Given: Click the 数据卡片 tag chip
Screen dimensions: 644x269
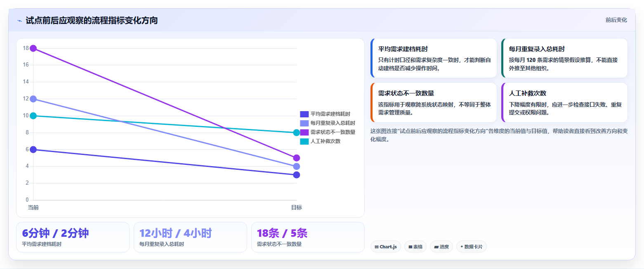Looking at the screenshot, I should coord(472,247).
